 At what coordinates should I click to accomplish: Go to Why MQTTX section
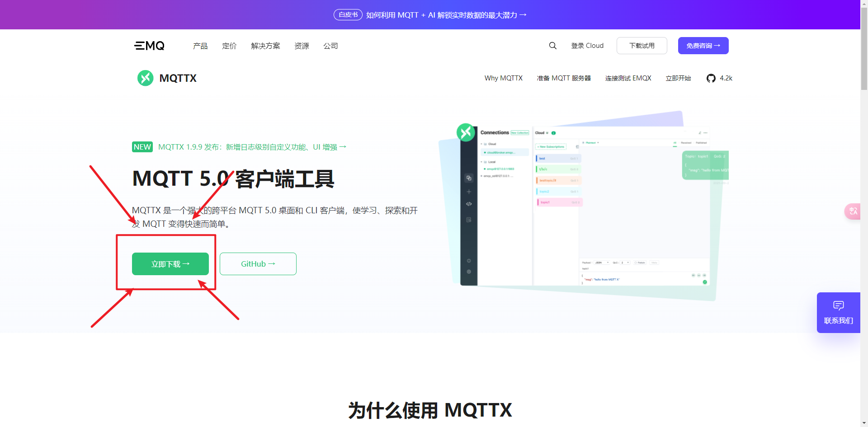pos(504,78)
